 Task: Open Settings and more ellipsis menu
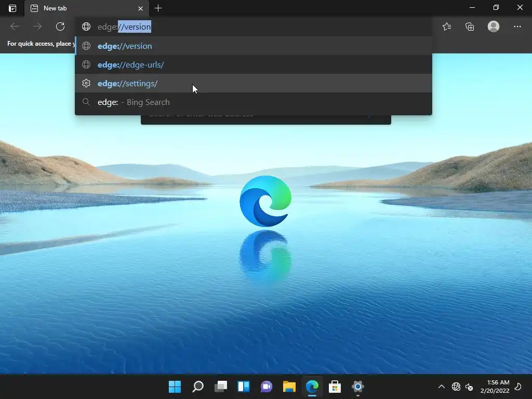pos(517,26)
